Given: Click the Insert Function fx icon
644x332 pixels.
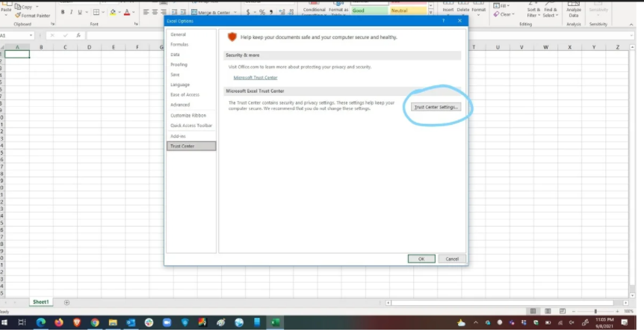Looking at the screenshot, I should click(x=78, y=35).
